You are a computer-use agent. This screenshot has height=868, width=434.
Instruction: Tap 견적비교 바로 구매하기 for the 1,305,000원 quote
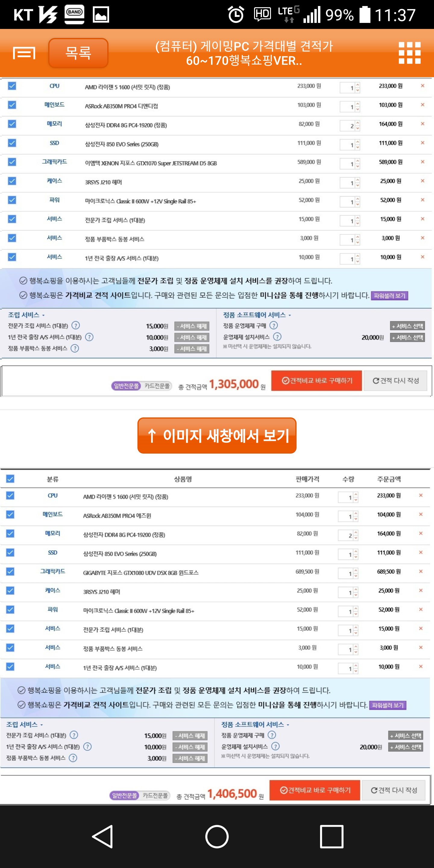pos(316,380)
